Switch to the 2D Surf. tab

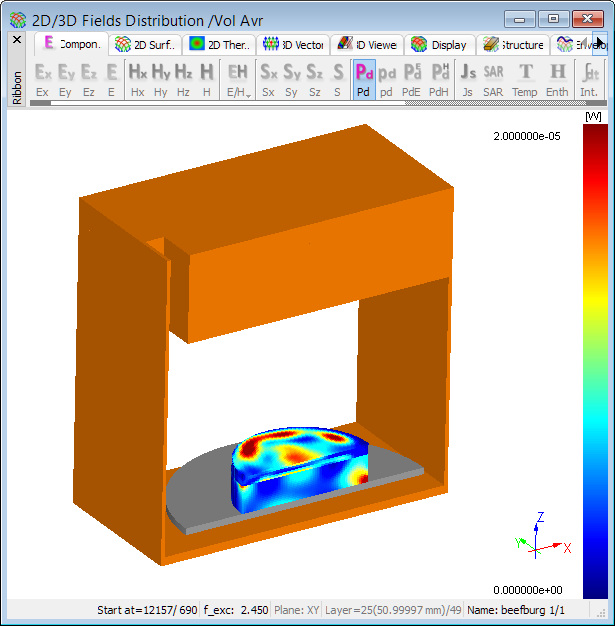[146, 44]
